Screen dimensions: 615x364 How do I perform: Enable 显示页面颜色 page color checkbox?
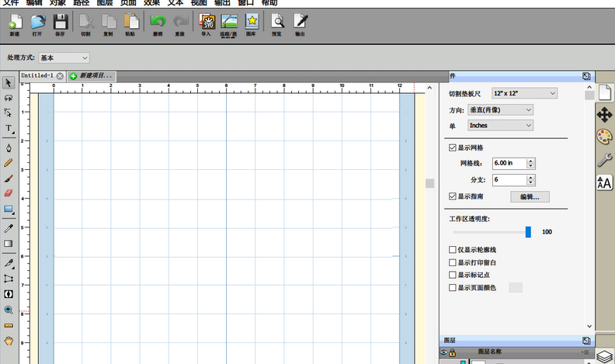[x=452, y=288]
